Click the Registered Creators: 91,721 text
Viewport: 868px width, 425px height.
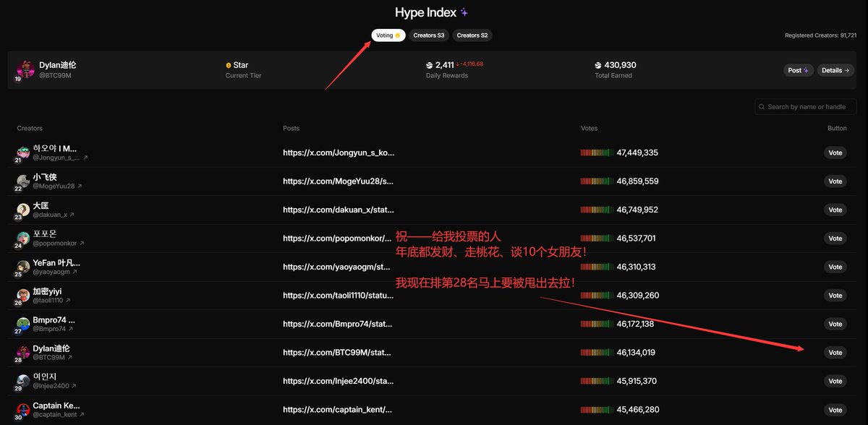click(x=821, y=35)
